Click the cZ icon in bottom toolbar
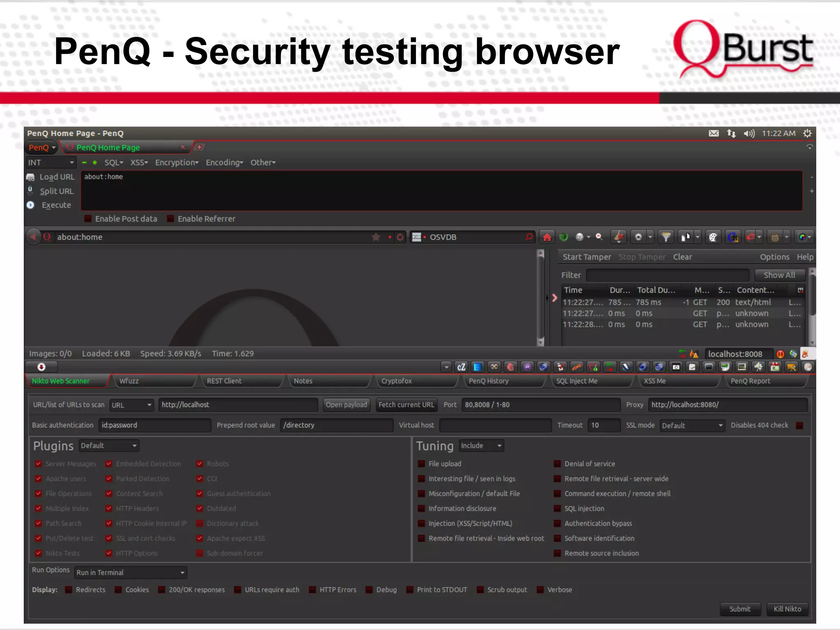 (461, 367)
